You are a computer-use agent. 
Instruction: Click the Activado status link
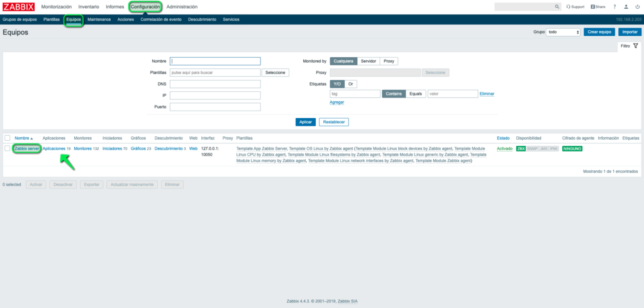pos(505,148)
